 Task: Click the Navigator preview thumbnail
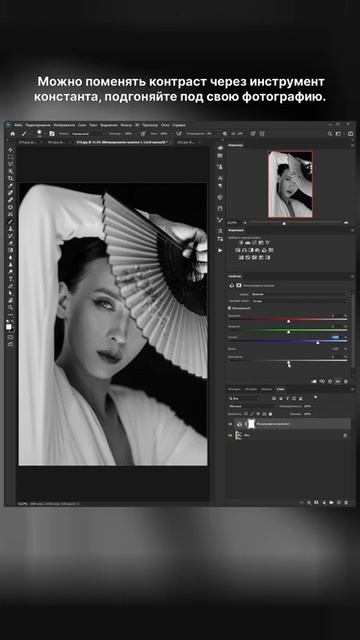coord(290,184)
